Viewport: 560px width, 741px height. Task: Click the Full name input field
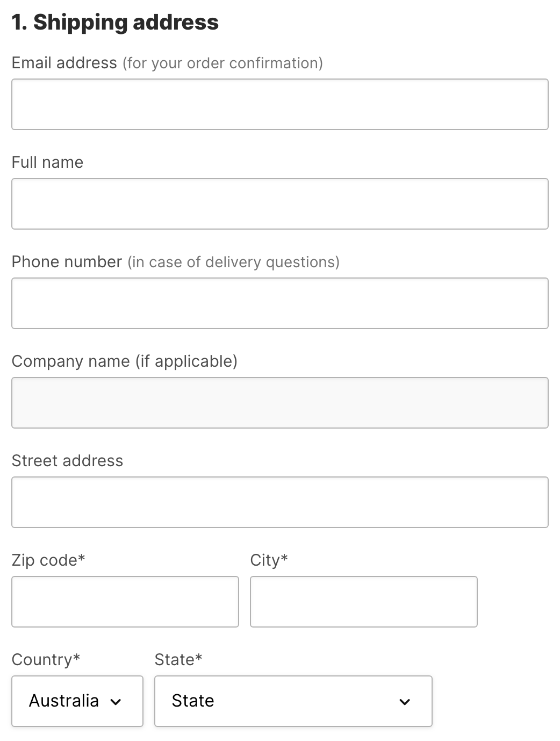click(x=279, y=204)
